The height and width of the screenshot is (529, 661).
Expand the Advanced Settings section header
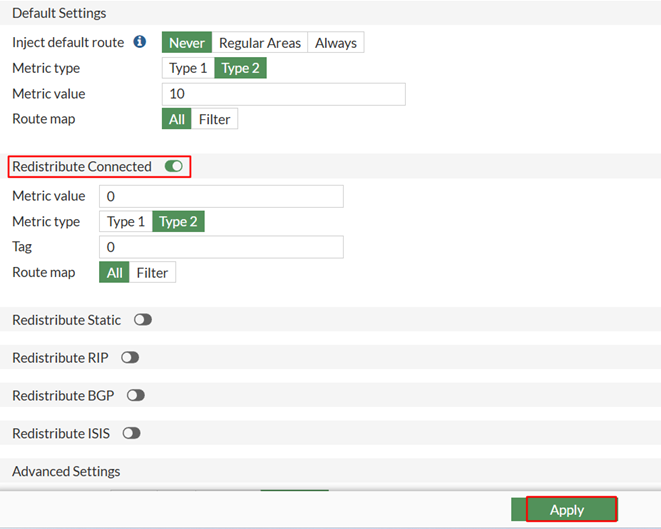click(330, 471)
